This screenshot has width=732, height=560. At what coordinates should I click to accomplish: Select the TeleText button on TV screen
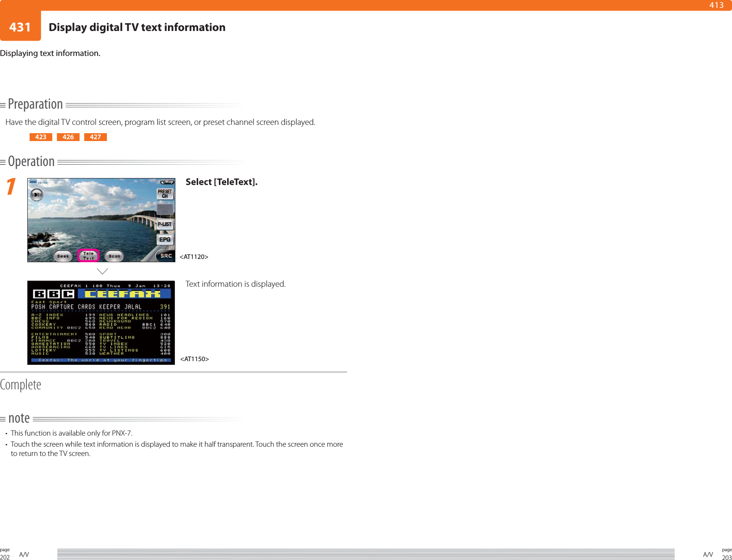[x=88, y=256]
